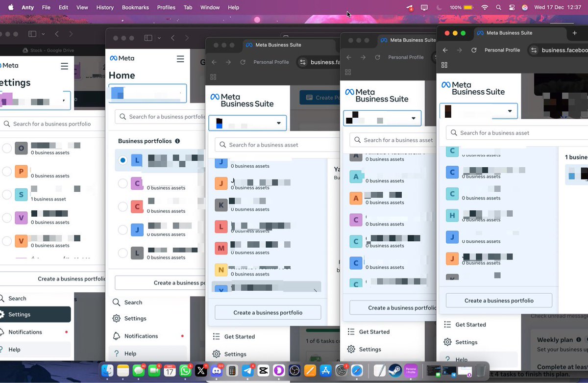Click the Wi-Fi icon in the menu bar

(x=485, y=7)
